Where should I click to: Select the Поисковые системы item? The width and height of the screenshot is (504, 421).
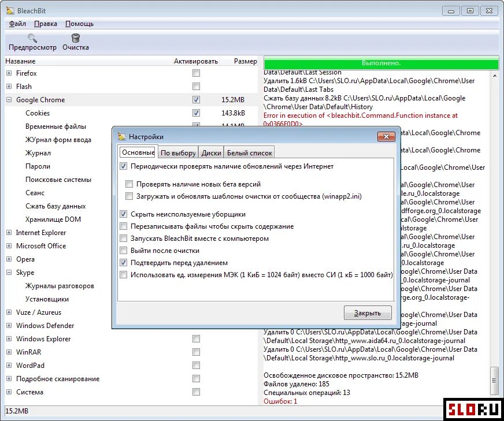[x=58, y=180]
